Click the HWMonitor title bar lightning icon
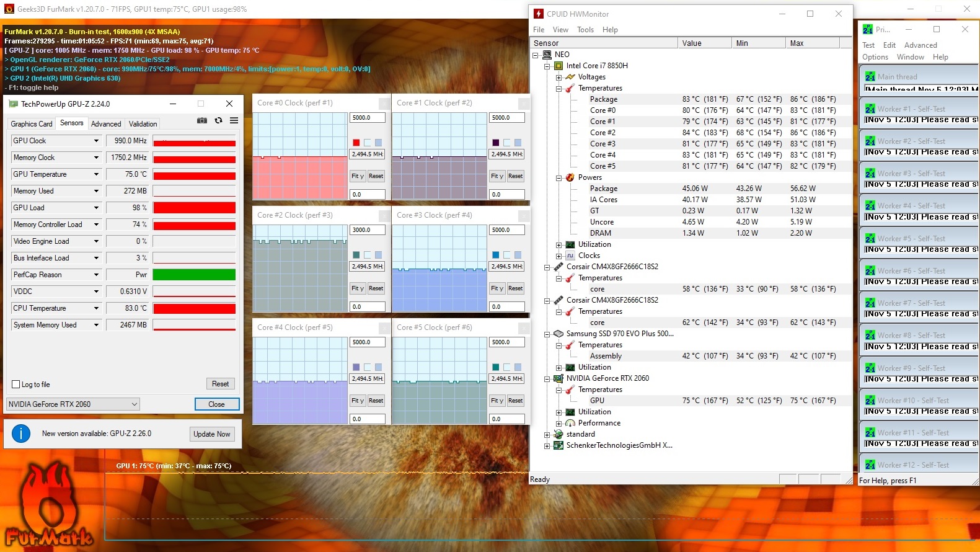 (539, 14)
